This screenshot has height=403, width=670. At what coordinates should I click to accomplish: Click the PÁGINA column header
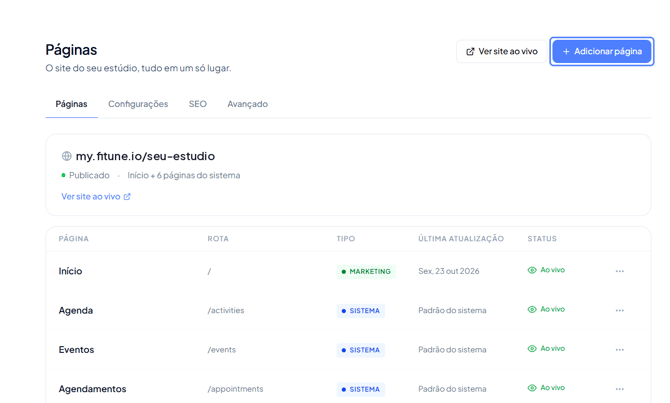(73, 238)
